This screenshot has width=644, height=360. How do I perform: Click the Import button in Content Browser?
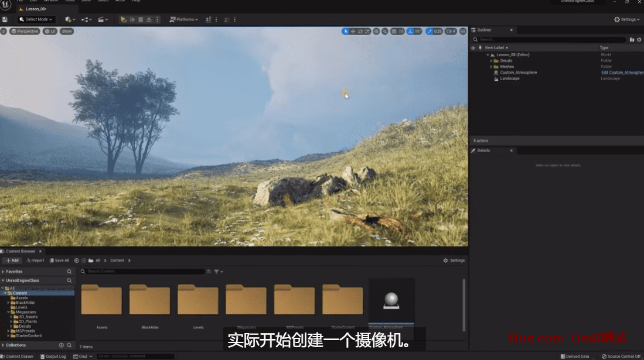[x=36, y=260]
